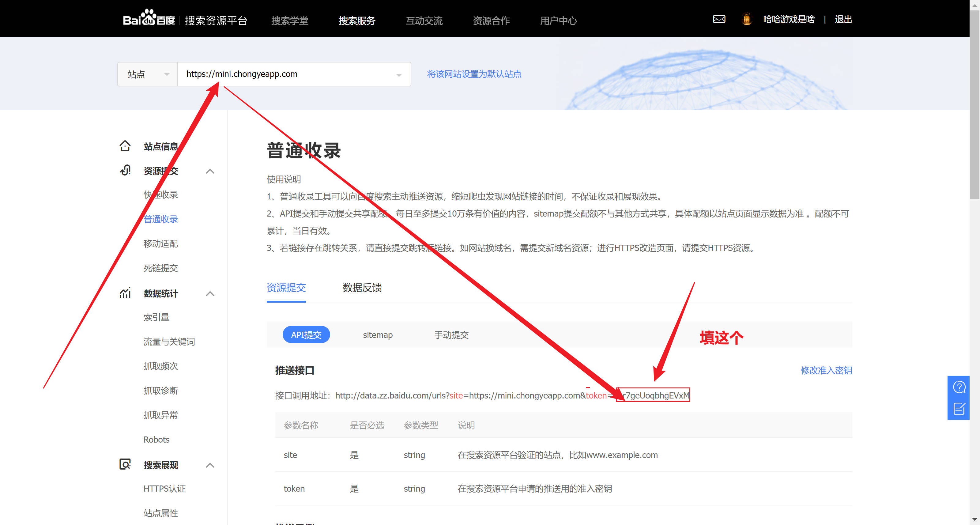Click the scrollbar up arrow
This screenshot has height=525, width=980.
(x=975, y=5)
